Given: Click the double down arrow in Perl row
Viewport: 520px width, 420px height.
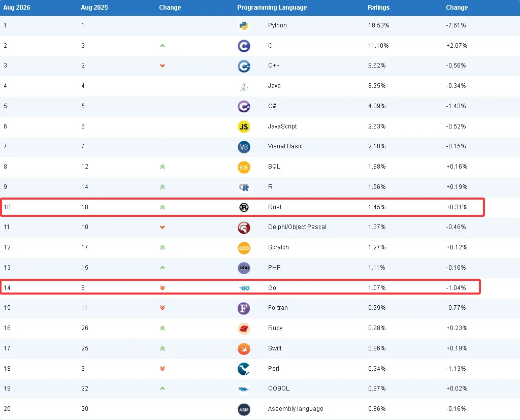Looking at the screenshot, I should [x=162, y=369].
